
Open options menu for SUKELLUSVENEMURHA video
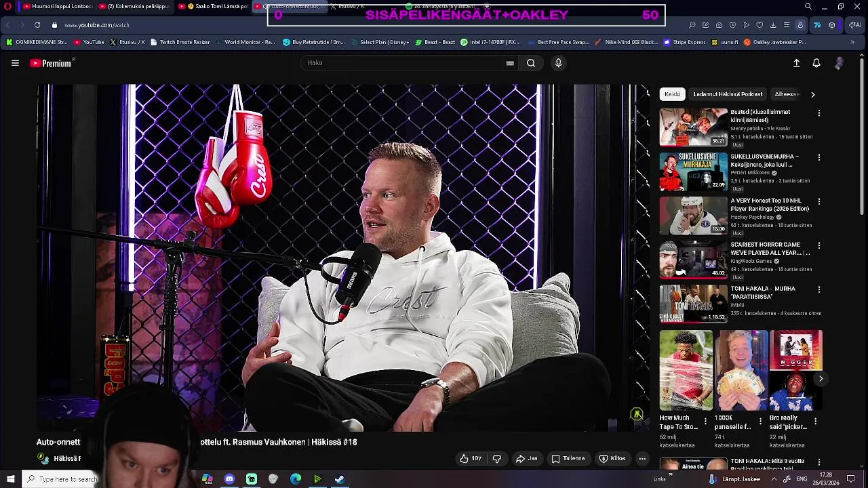819,157
